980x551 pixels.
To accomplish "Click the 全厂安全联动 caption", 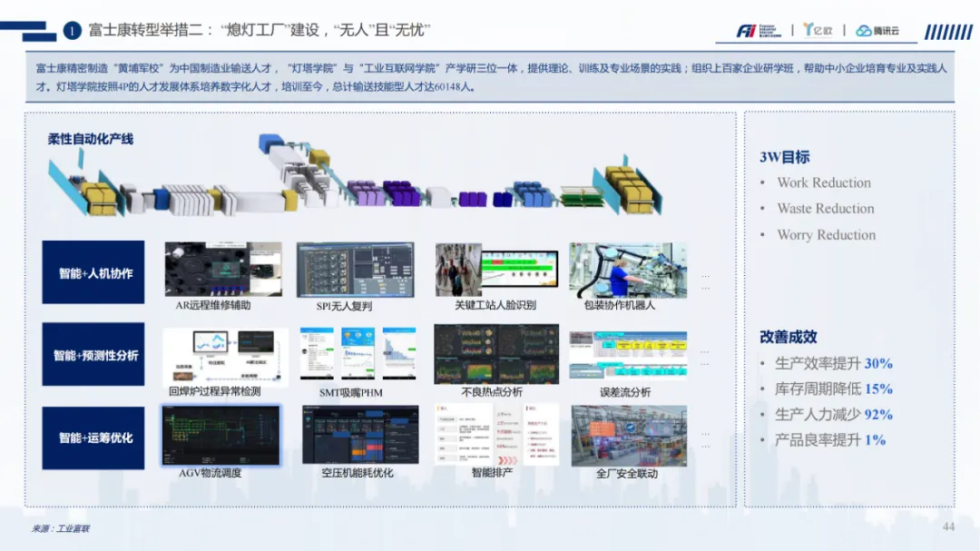I will pos(627,474).
